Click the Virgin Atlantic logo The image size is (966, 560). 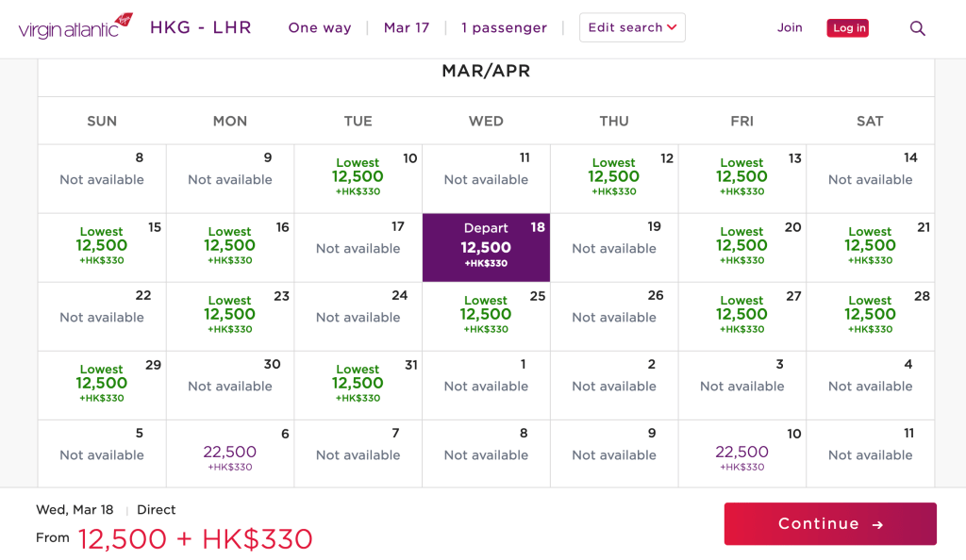[75, 27]
